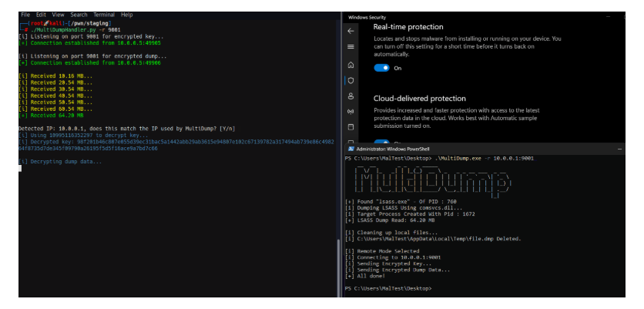Open Account protection person icon
This screenshot has height=309, width=644.
pos(351,96)
